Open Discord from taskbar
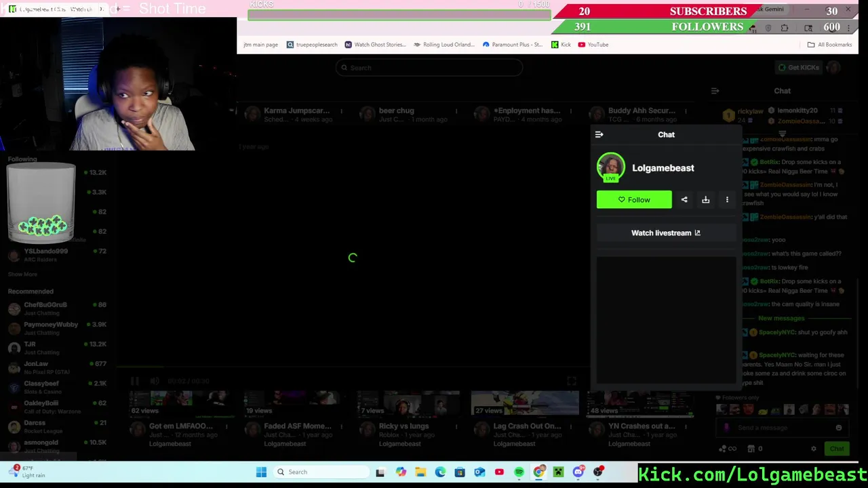868x488 pixels. click(x=578, y=472)
